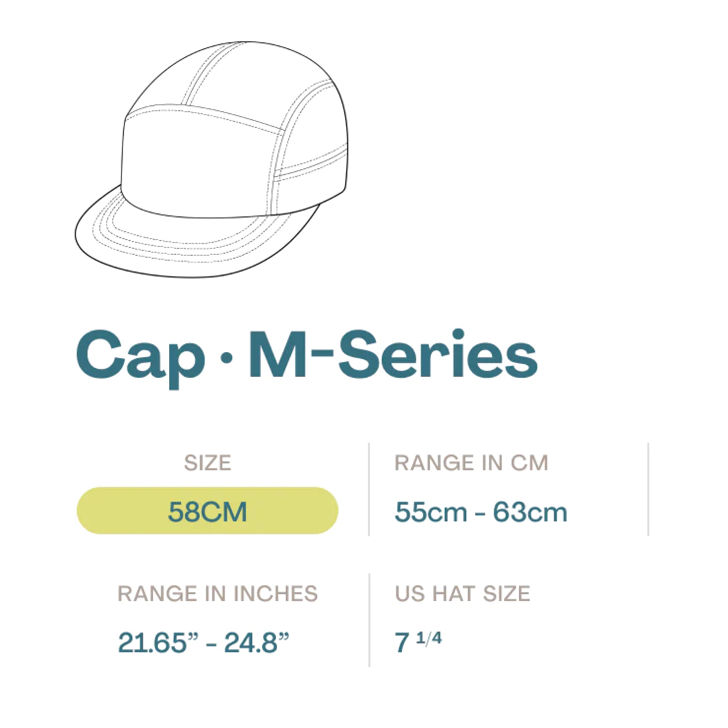Click the 63cm upper range value

pos(530,512)
